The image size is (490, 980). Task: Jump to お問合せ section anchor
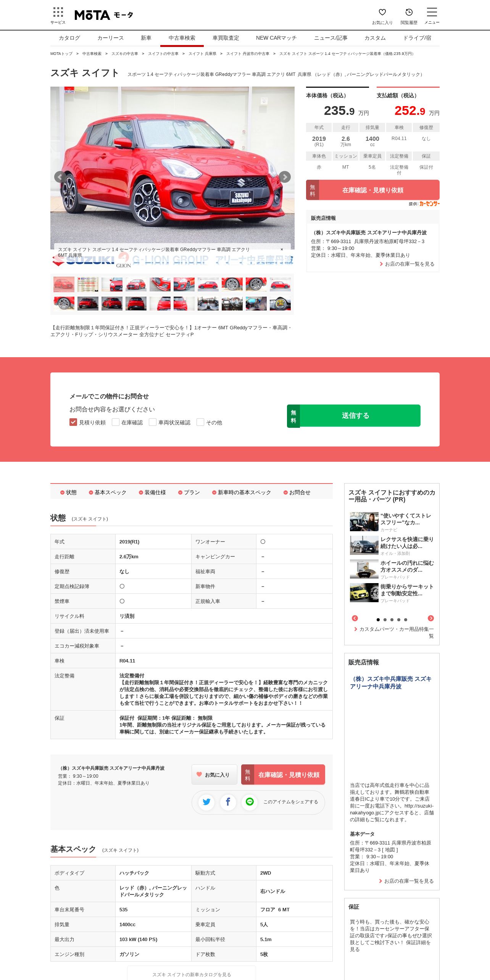click(x=297, y=492)
